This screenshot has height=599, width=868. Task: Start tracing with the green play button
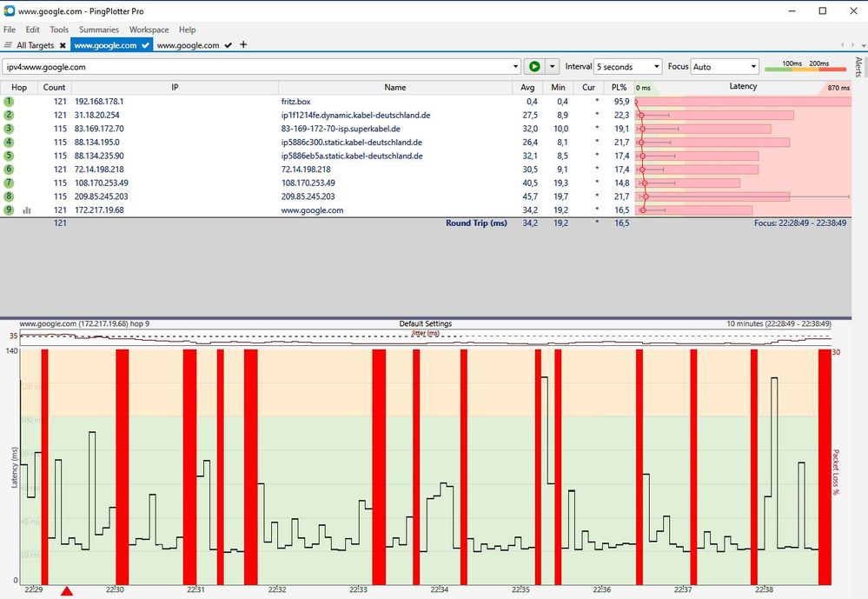click(534, 66)
